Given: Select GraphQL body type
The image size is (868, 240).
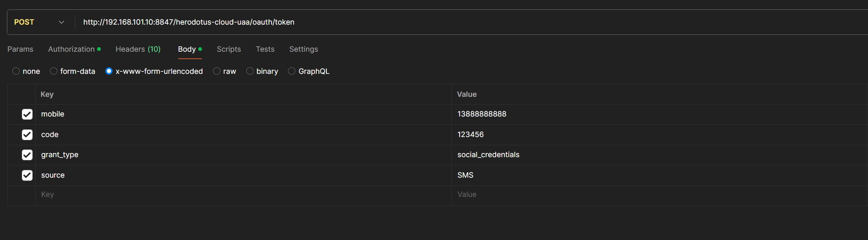Looking at the screenshot, I should pos(292,71).
